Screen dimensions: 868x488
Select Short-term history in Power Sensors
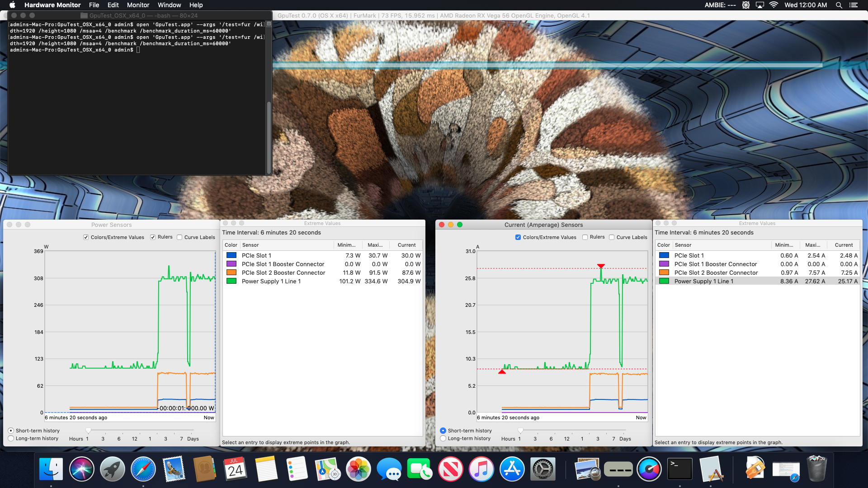[11, 431]
